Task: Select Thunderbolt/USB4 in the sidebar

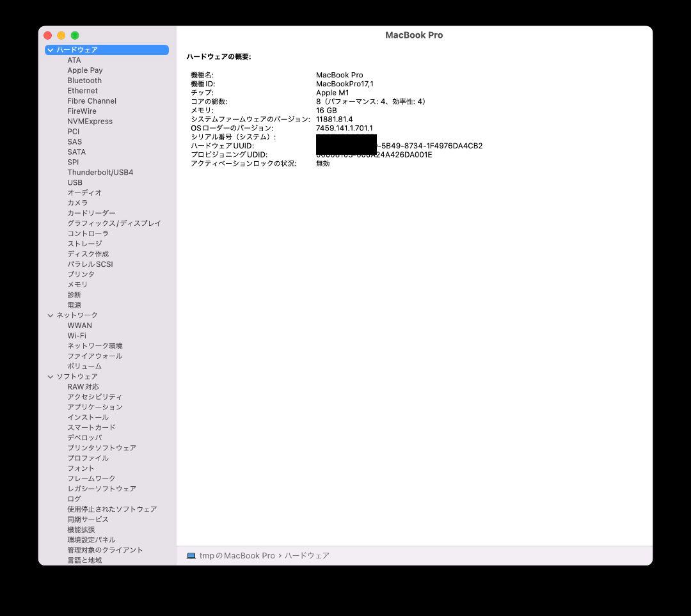Action: [99, 172]
